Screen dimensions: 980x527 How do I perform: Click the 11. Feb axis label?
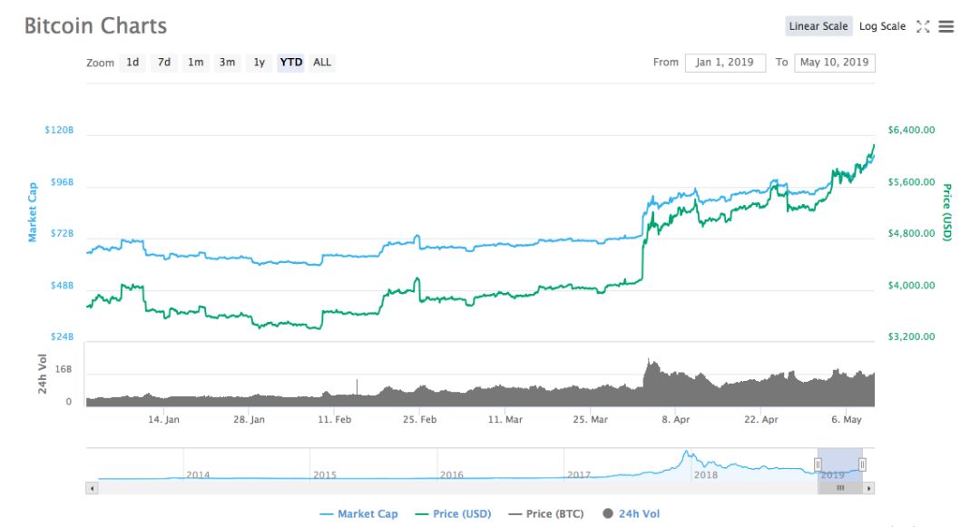pyautogui.click(x=334, y=420)
